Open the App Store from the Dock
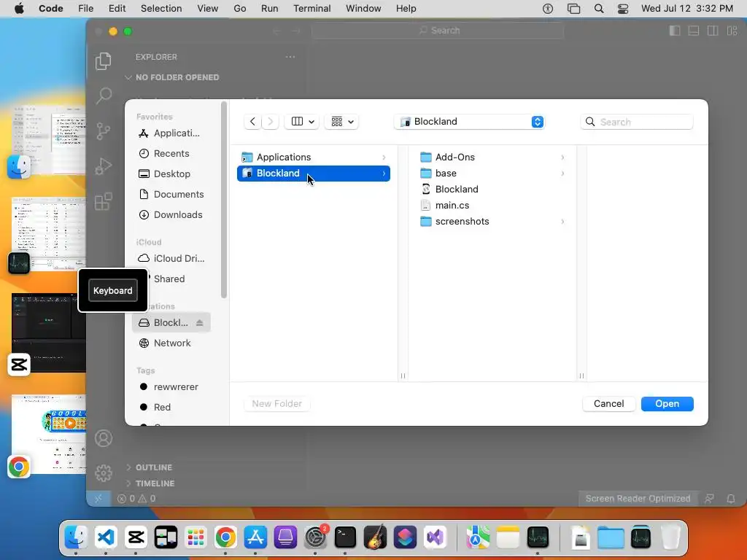The image size is (747, 560). pos(256,537)
